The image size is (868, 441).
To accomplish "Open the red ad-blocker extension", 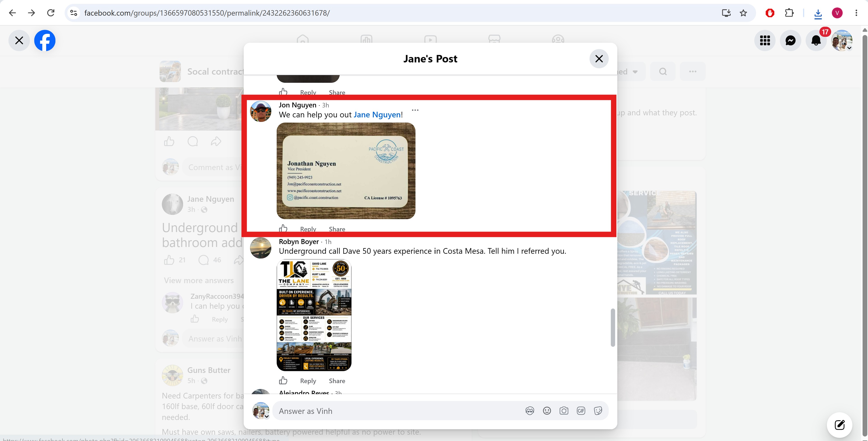I will click(x=770, y=13).
